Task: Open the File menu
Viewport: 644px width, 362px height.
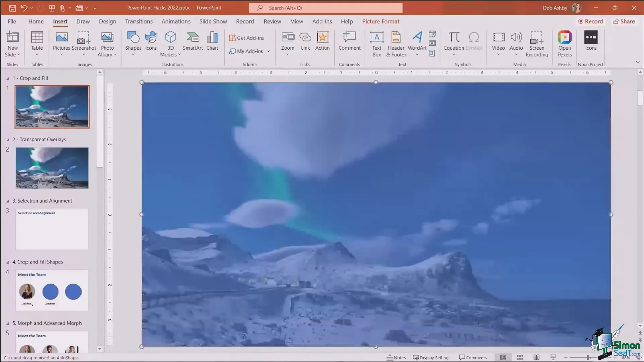Action: tap(12, 21)
